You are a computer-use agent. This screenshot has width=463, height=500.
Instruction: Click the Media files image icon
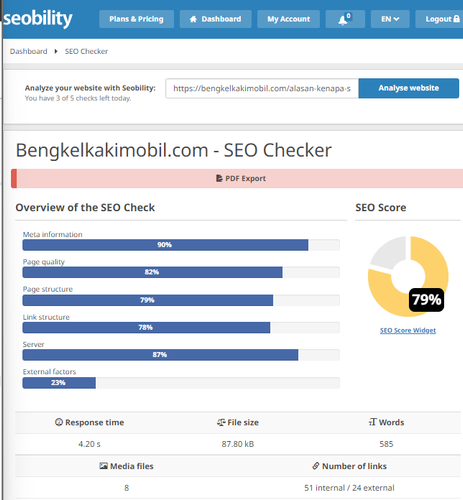[x=103, y=466]
